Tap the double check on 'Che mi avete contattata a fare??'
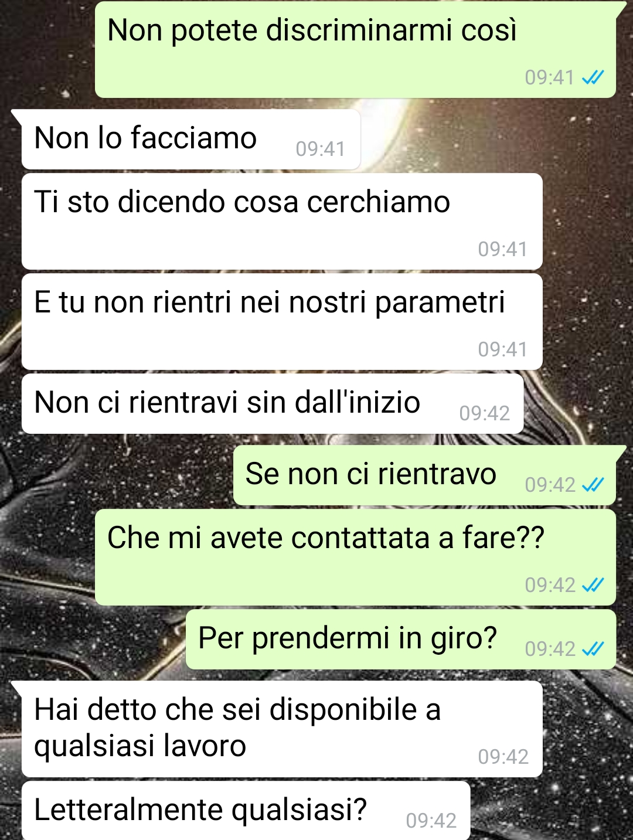Screen dimensions: 633x840 (x=593, y=585)
